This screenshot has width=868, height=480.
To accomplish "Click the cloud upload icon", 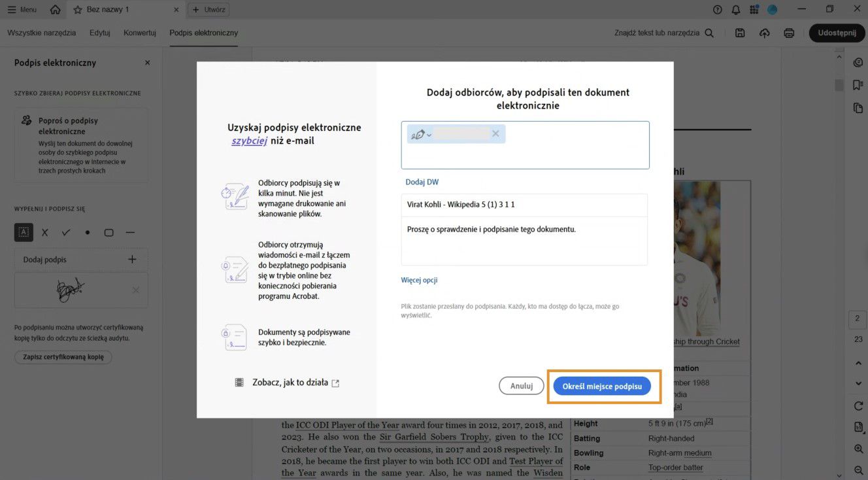I will pyautogui.click(x=764, y=33).
